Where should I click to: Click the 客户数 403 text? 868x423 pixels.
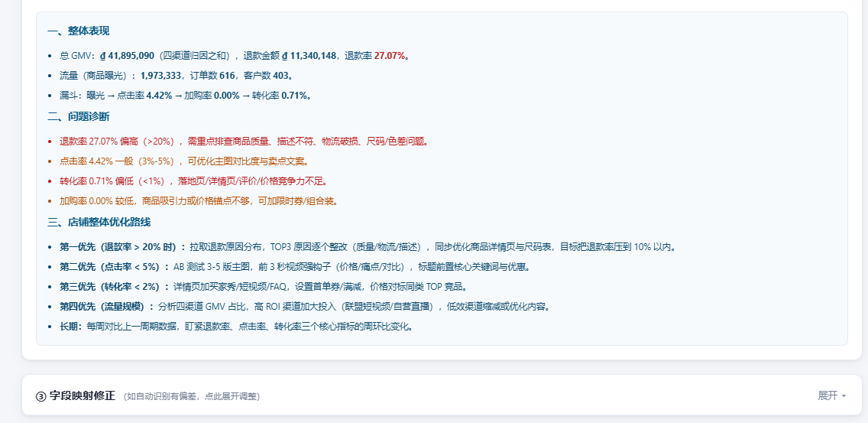[265, 76]
